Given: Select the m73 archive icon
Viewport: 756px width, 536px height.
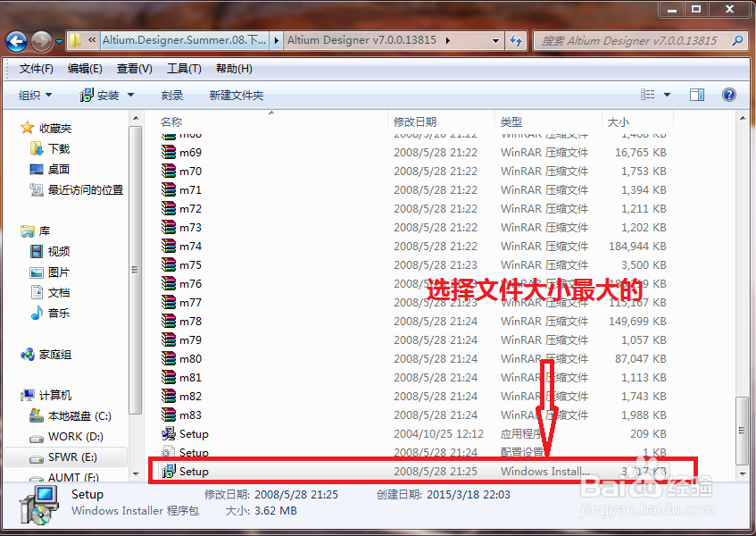Looking at the screenshot, I should [169, 227].
